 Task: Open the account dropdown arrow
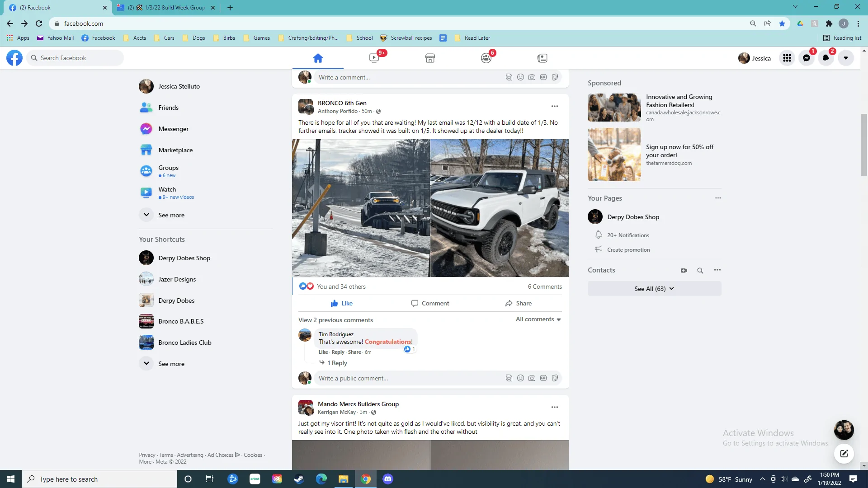(845, 58)
